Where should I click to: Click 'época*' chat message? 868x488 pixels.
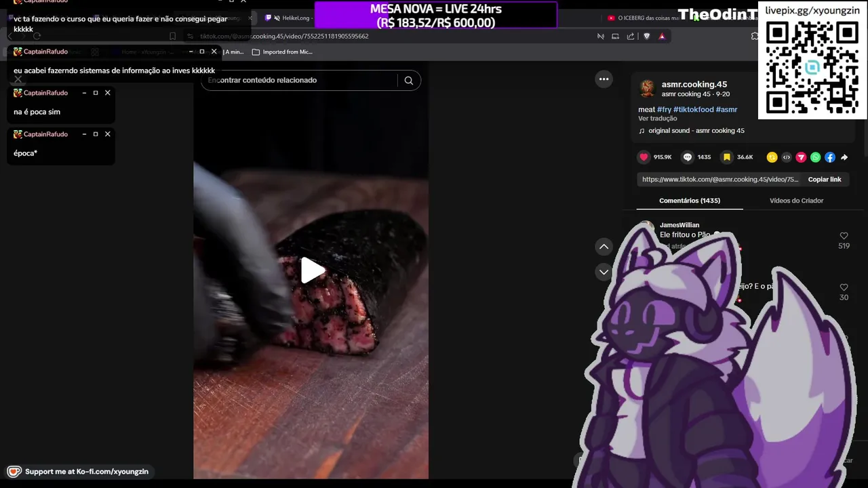point(25,153)
